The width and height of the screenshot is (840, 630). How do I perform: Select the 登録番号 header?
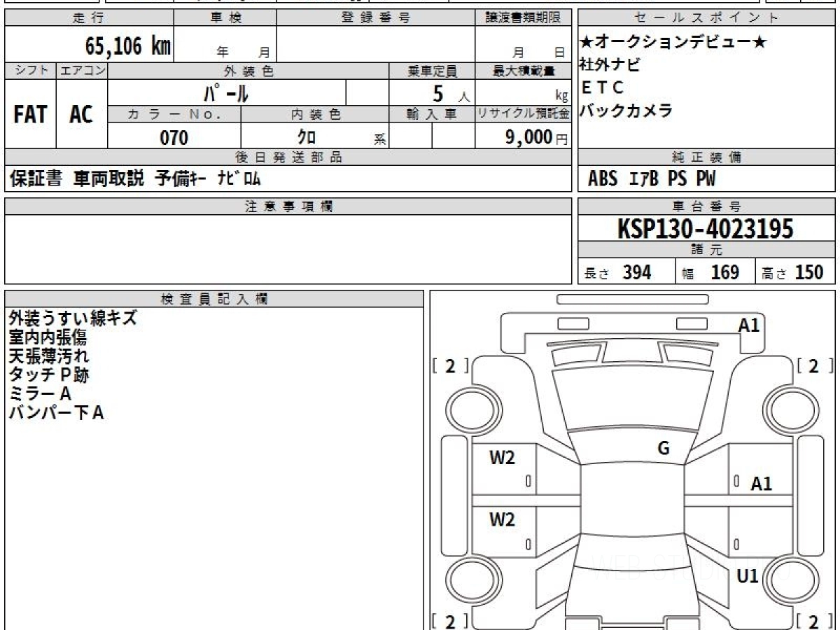click(376, 18)
